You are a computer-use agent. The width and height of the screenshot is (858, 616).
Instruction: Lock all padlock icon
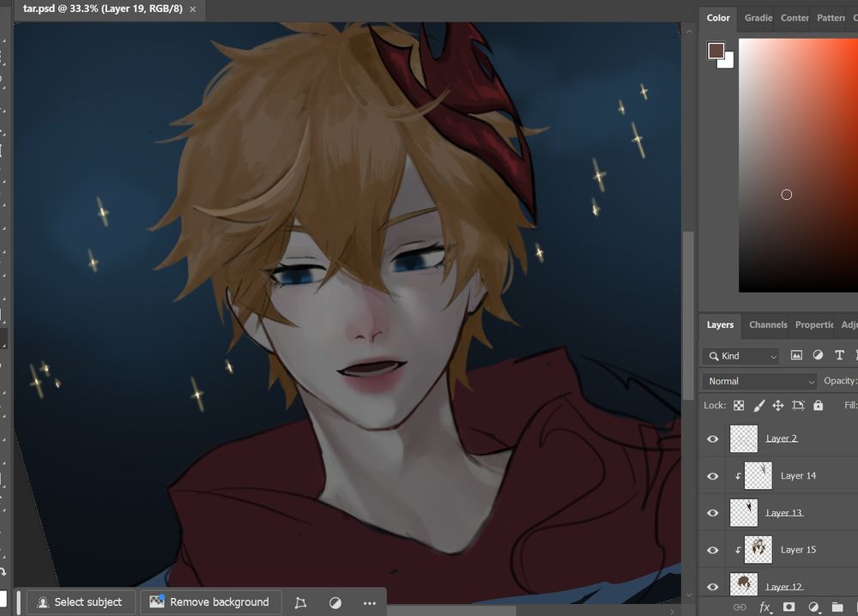818,406
